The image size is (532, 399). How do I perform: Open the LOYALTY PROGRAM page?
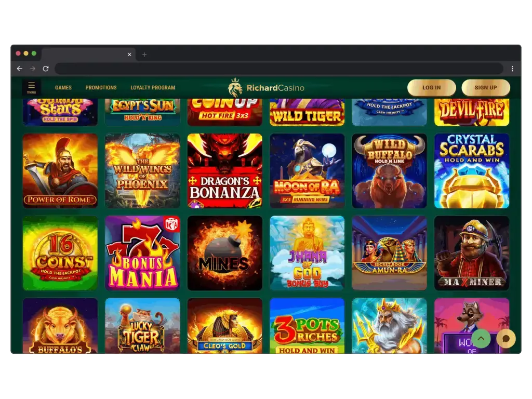click(153, 87)
